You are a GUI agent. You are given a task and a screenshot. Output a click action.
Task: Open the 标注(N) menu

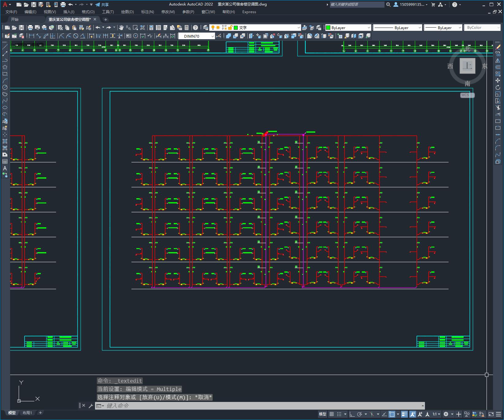click(147, 12)
